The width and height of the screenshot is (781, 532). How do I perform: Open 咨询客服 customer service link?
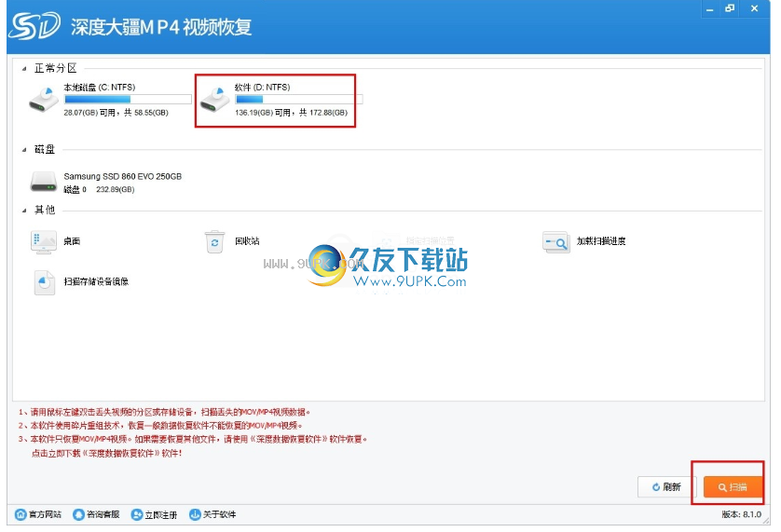point(96,514)
